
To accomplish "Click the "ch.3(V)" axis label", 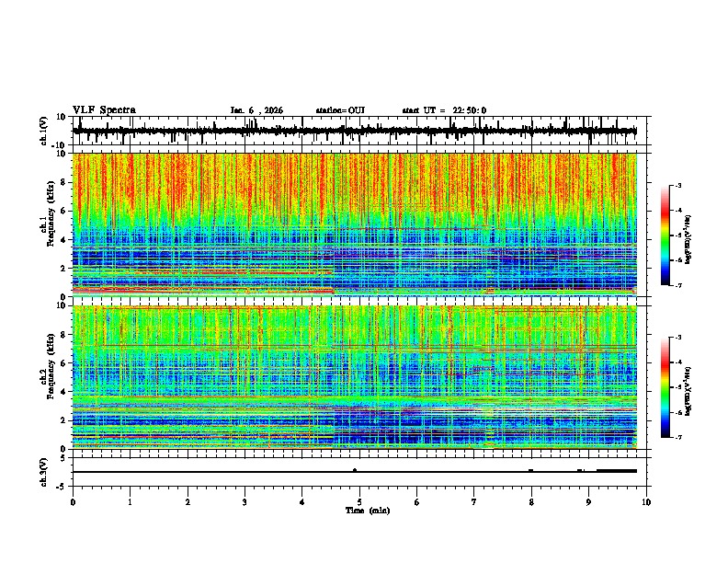I will 43,472.
